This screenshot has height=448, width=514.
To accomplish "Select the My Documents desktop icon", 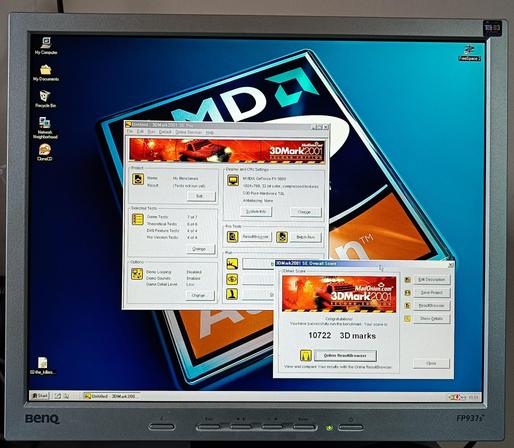I will point(46,73).
